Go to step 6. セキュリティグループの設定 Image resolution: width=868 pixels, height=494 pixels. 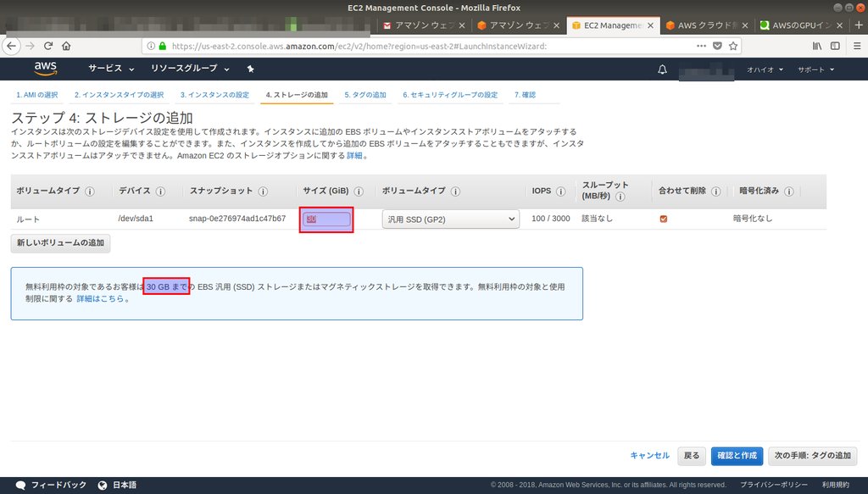pos(450,95)
